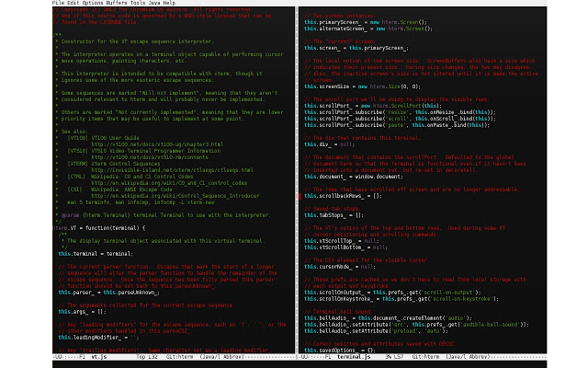Click the 'hterm.VT = function(terminal) {' line
This screenshot has width=588, height=368.
click(x=99, y=228)
